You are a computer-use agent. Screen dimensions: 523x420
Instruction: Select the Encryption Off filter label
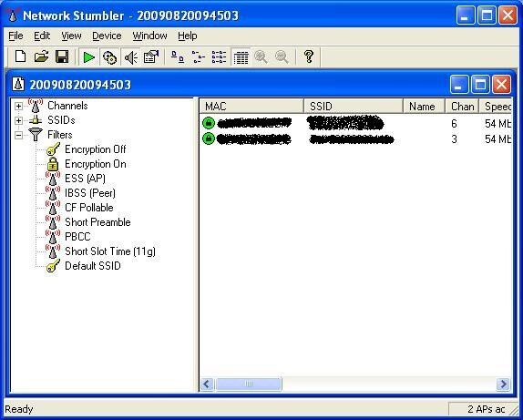pos(96,149)
